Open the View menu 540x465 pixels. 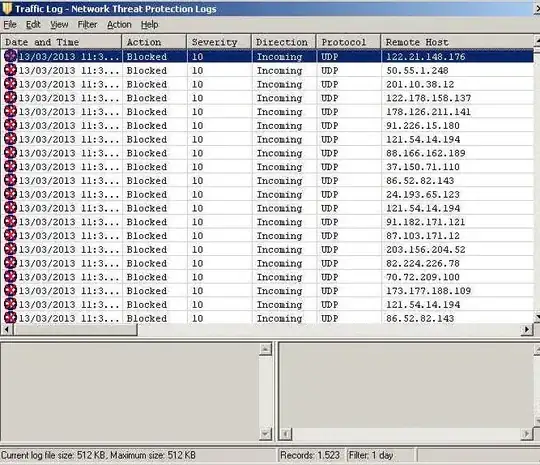click(59, 25)
